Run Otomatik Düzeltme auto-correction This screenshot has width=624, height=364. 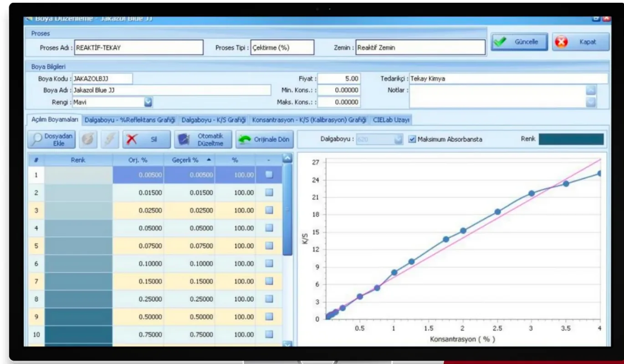(203, 139)
